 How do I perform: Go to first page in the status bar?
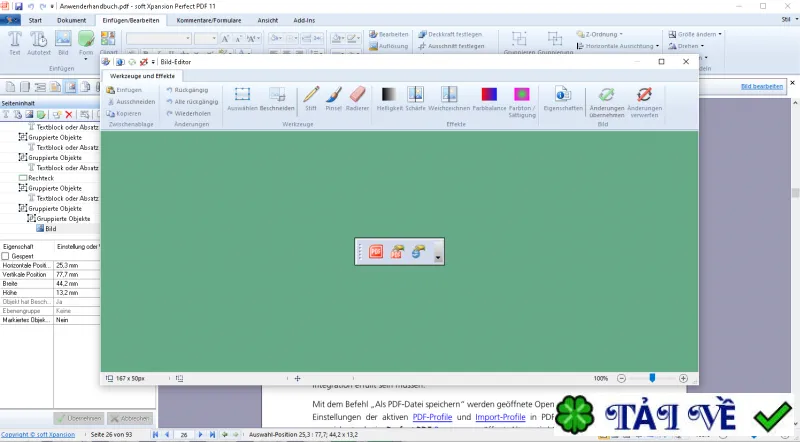click(155, 434)
